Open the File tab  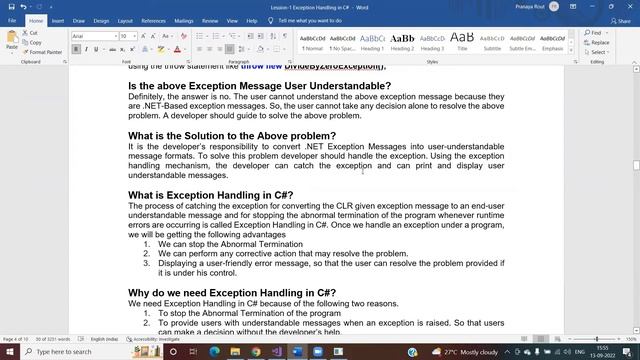point(12,20)
